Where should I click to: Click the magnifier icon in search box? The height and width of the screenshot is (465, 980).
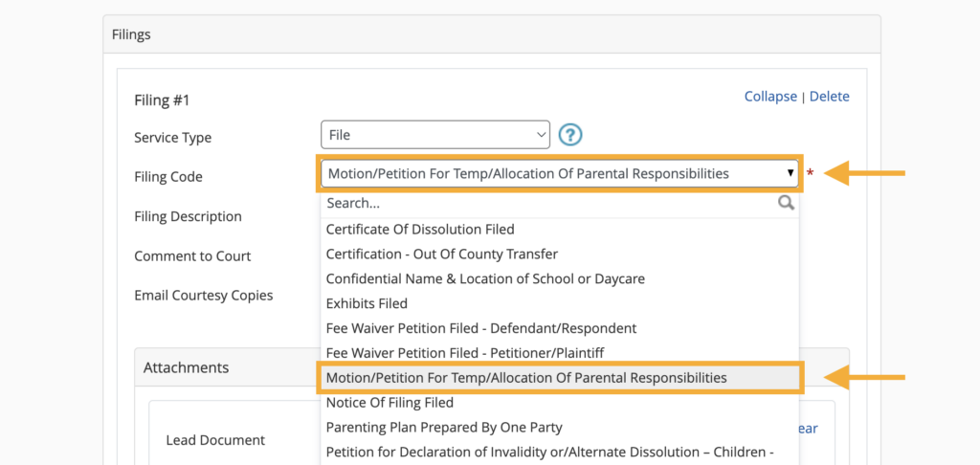click(x=786, y=203)
